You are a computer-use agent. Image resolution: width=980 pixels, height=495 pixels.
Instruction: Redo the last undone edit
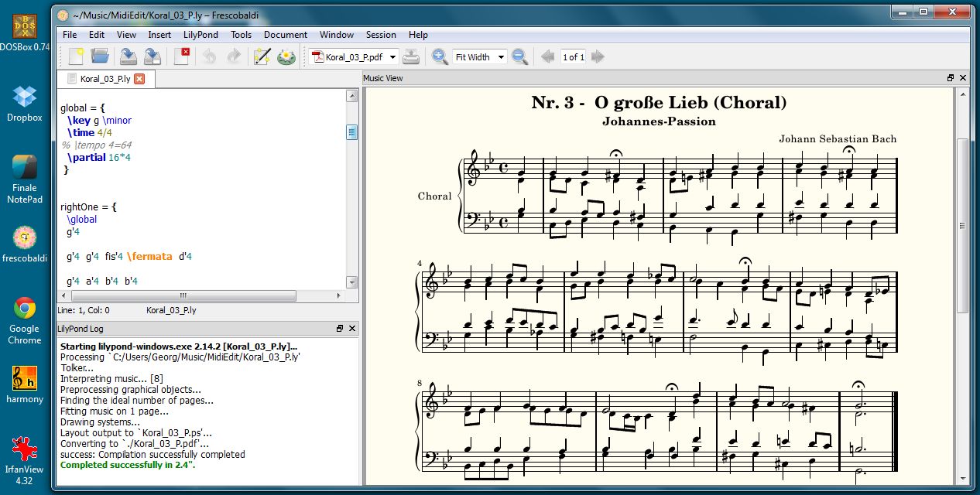[x=233, y=56]
